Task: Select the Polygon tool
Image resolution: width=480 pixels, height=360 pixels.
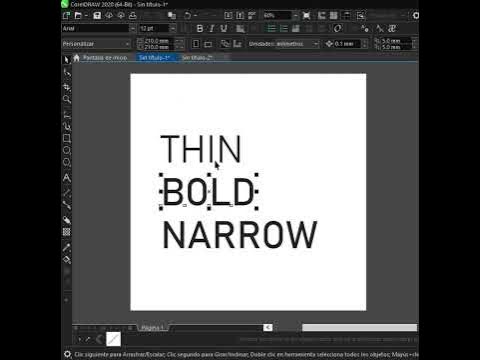Action: [x=67, y=162]
